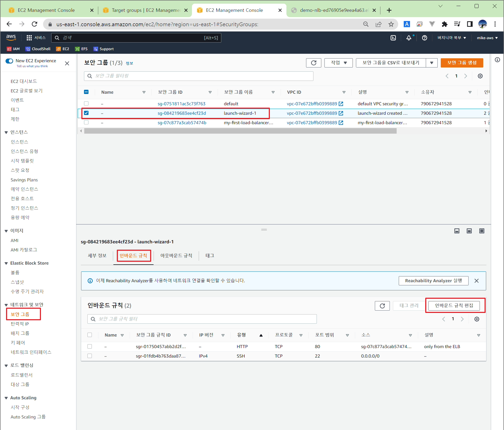Open the 세부 정보 details tab

pyautogui.click(x=97, y=255)
